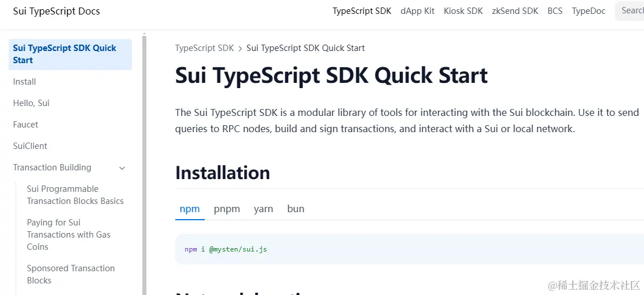Go to Kiosk SDK section
This screenshot has height=295, width=644.
pyautogui.click(x=463, y=11)
